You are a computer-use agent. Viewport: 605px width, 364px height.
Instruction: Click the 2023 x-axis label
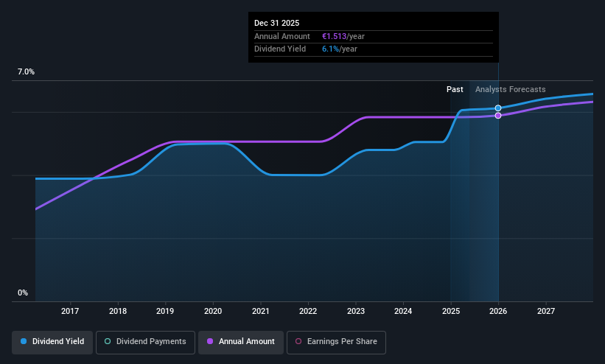pos(356,311)
